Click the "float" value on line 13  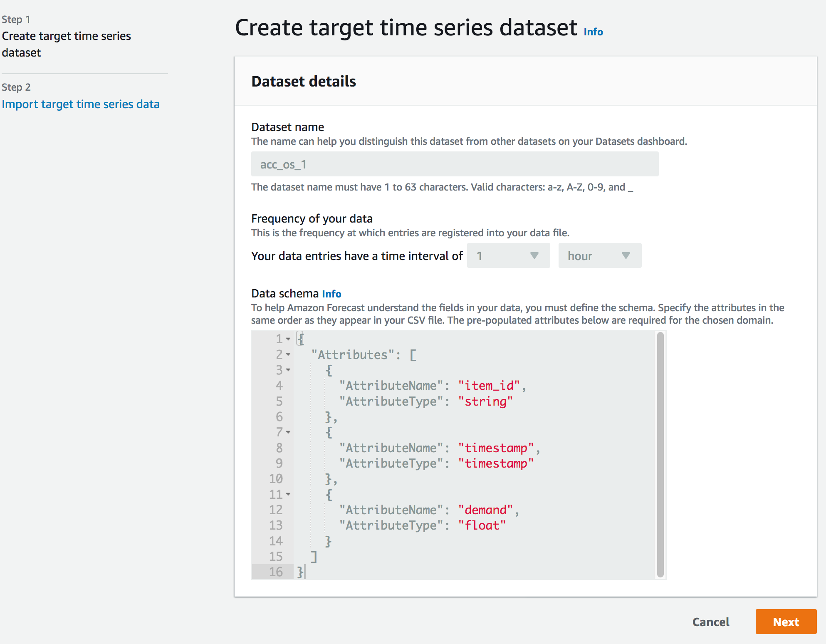[482, 525]
